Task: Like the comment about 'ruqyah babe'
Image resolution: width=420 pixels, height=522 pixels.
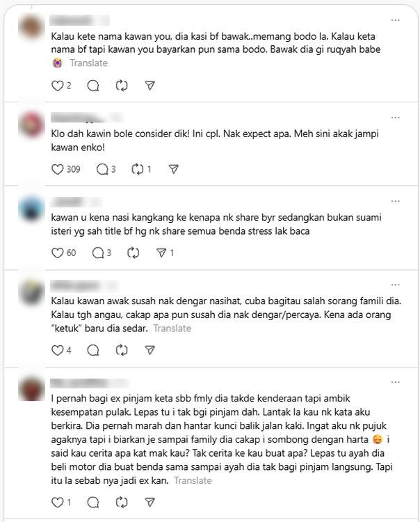Action: pyautogui.click(x=57, y=86)
